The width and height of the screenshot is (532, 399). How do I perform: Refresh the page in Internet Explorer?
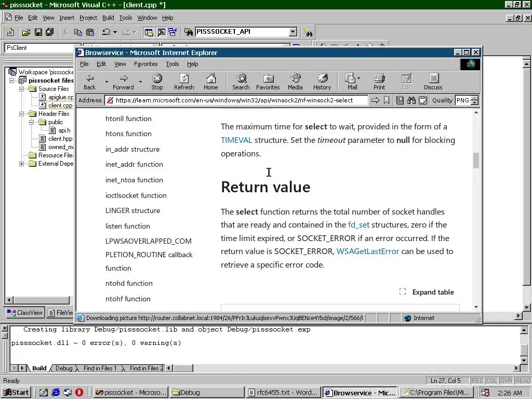184,82
